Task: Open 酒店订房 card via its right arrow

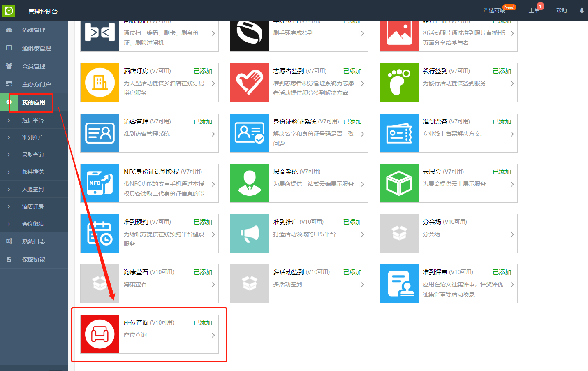Action: pyautogui.click(x=213, y=83)
